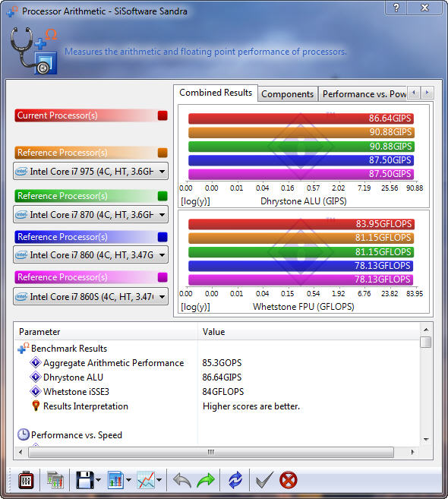Go forward with the green forward arrow
The image size is (448, 499).
[206, 480]
